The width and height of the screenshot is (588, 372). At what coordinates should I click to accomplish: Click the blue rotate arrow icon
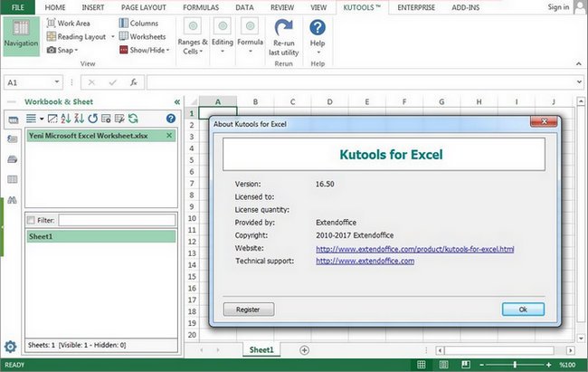tap(92, 119)
